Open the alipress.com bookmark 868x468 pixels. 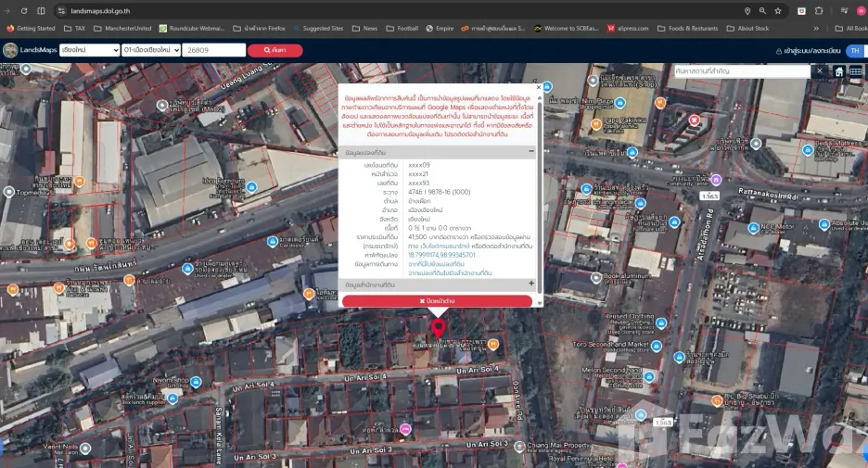coord(628,28)
